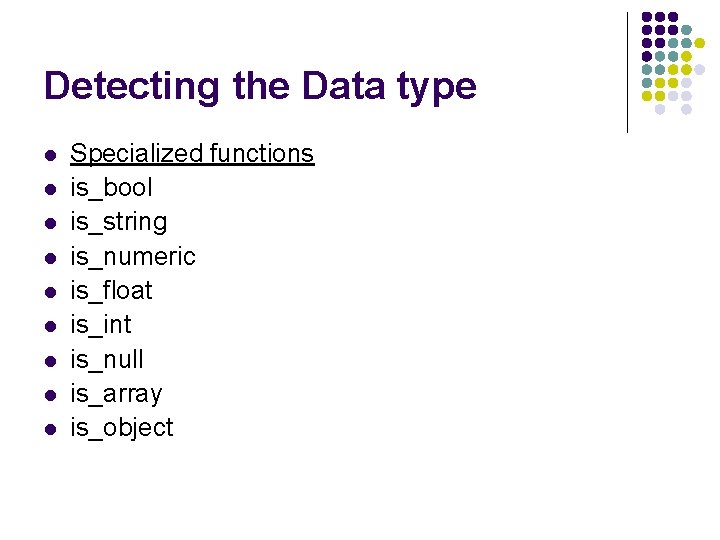Click the is_numeric function name
This screenshot has height=540, width=720.
132,256
